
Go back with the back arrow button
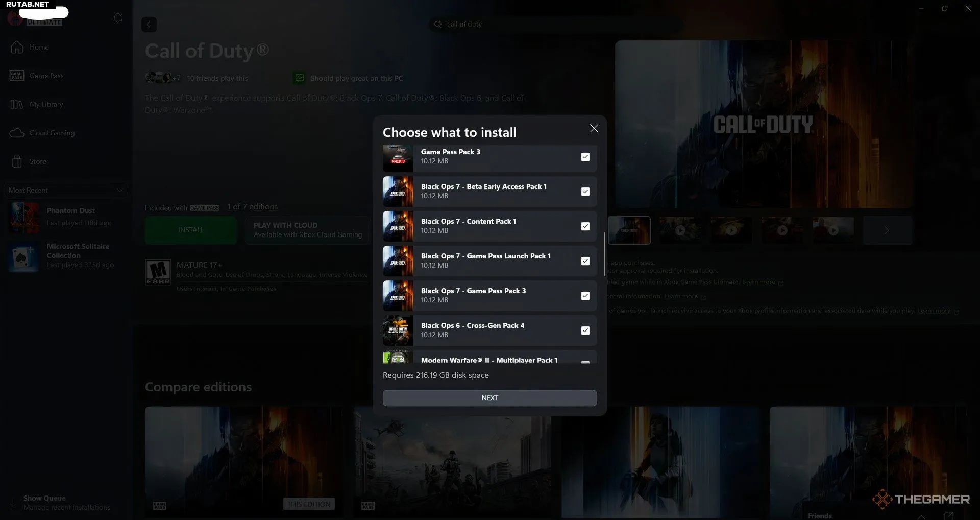[x=149, y=25]
